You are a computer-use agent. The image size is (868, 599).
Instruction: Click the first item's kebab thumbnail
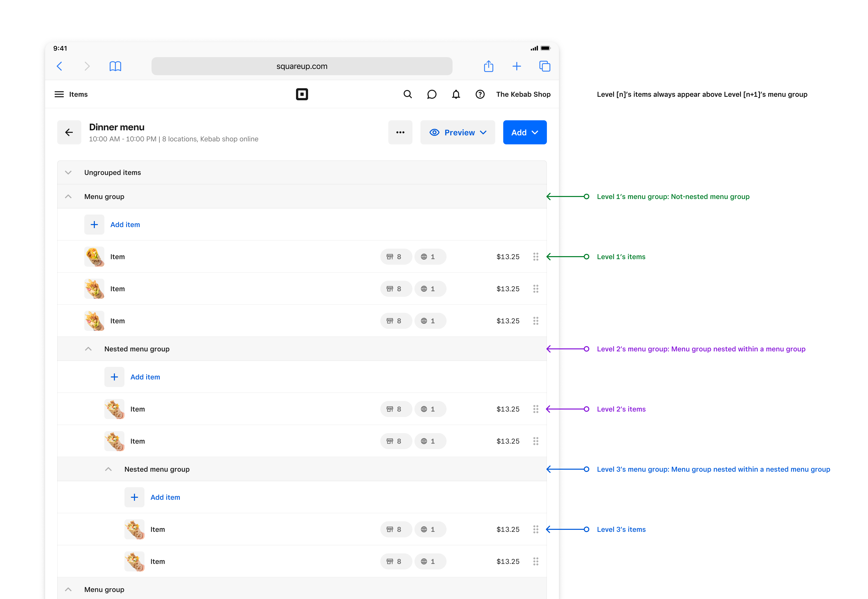point(94,257)
